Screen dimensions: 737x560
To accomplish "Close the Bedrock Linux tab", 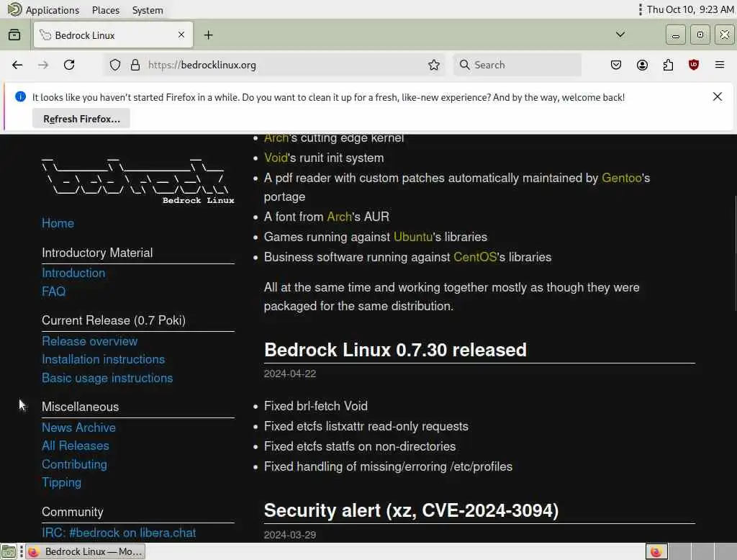I will tap(181, 35).
